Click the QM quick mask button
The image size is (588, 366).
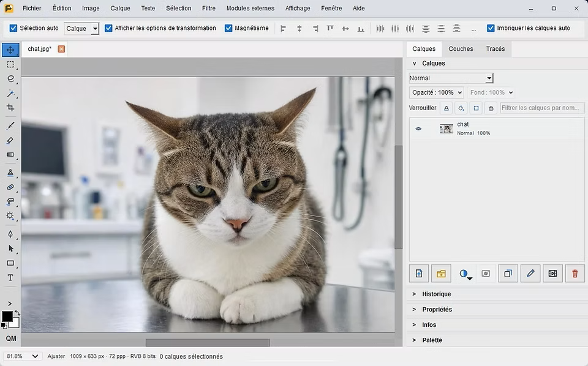(11, 338)
